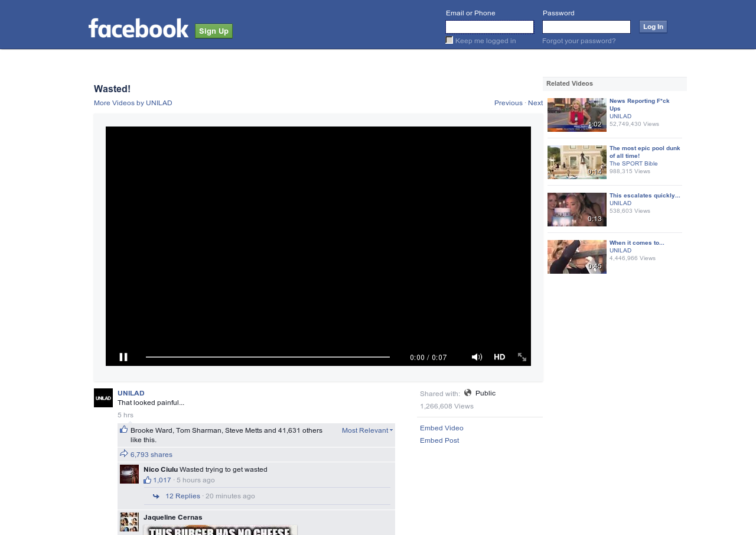Click the 0:00 / 0:07 time display
756x535 pixels.
(428, 358)
